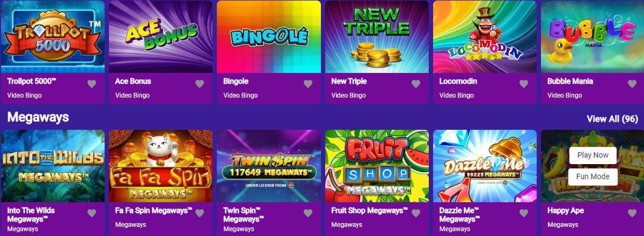Select the Twin Spin Megaways thumbnail
Viewport: 644px width, 236px height.
269,166
